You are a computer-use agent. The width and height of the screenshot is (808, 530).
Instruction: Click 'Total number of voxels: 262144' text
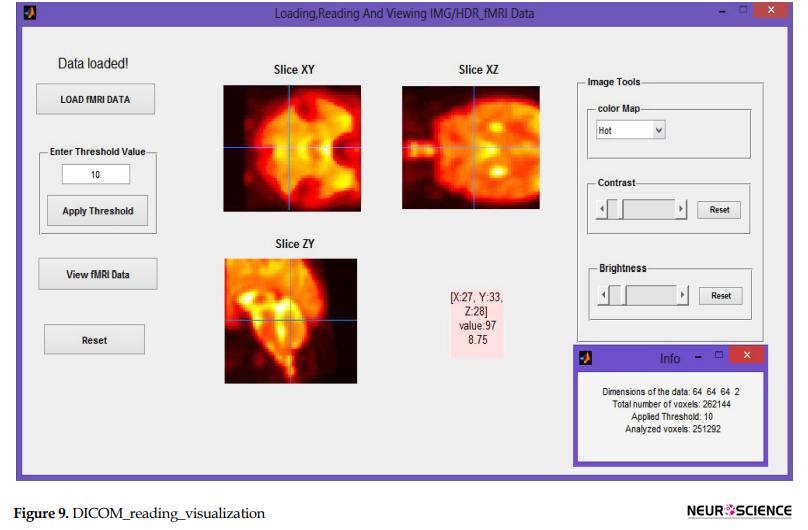point(671,404)
